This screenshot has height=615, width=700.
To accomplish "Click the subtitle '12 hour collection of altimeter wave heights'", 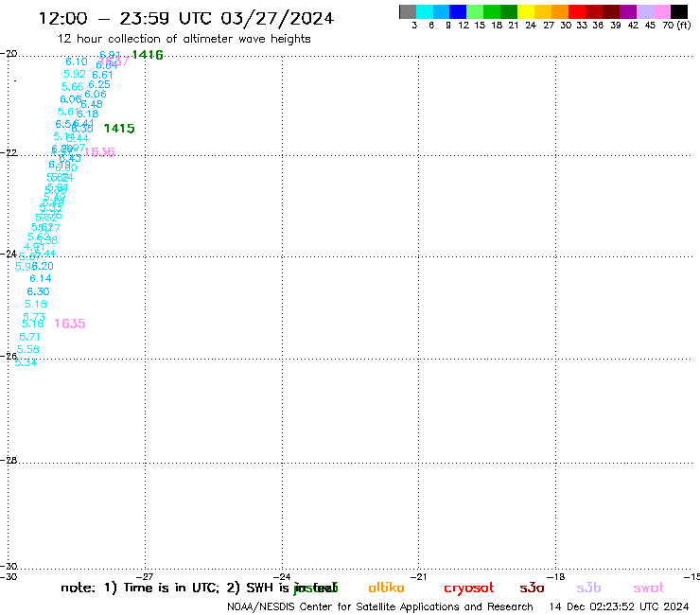I will pos(184,39).
